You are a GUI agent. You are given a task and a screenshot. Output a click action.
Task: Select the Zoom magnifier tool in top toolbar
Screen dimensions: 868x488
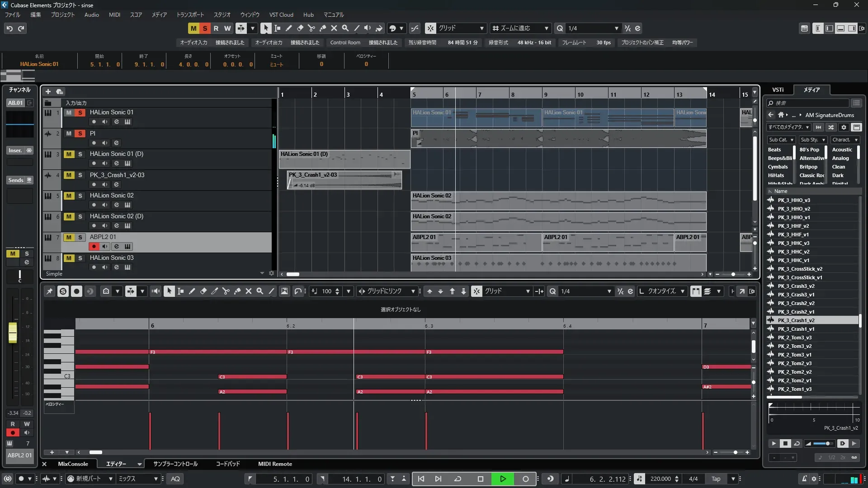(x=345, y=28)
